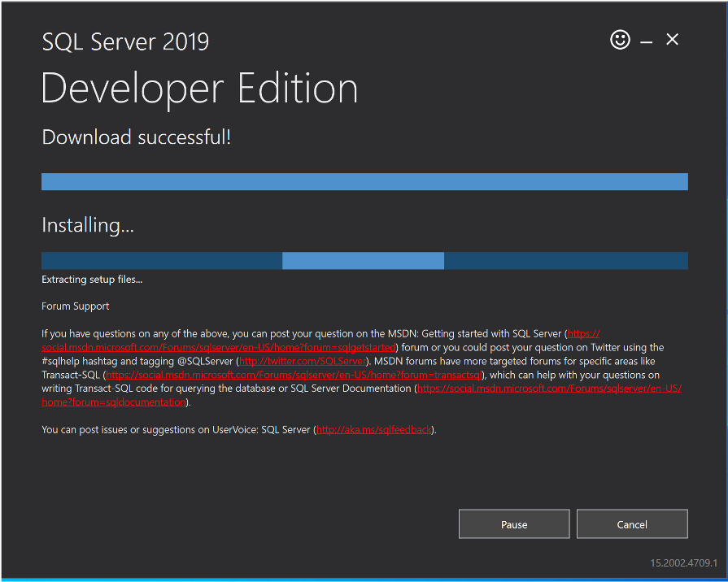This screenshot has width=728, height=582.
Task: Open the Transact-SQL forum link
Action: click(x=293, y=374)
